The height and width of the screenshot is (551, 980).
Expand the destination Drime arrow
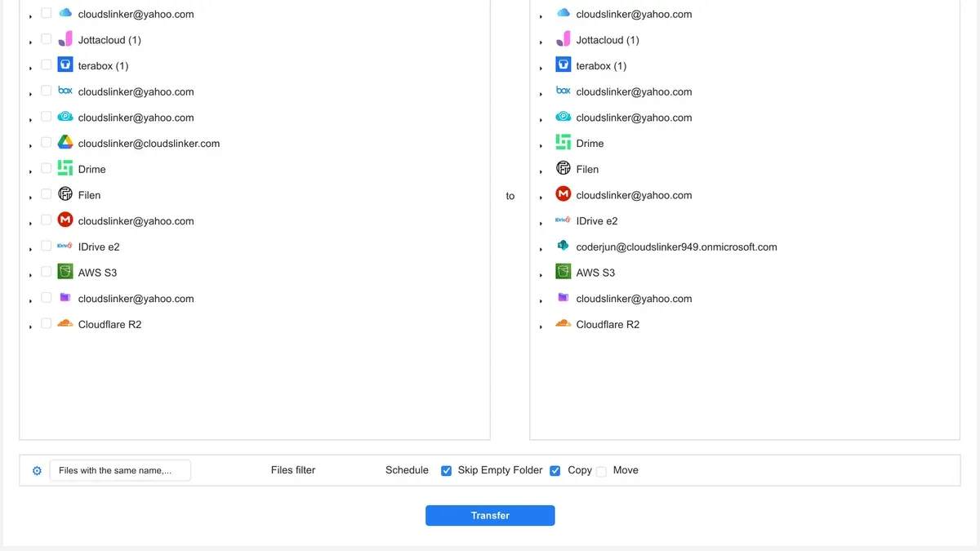tap(541, 145)
